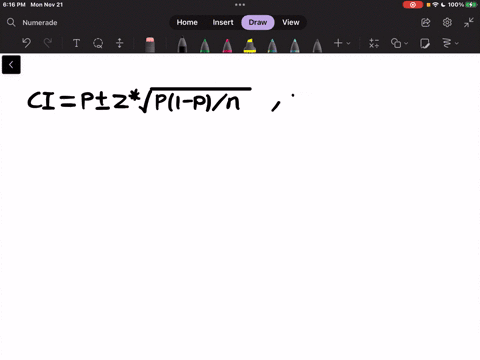Screen dimensions: 480x360
Task: Add a new pen with plus icon
Action: pyautogui.click(x=338, y=43)
